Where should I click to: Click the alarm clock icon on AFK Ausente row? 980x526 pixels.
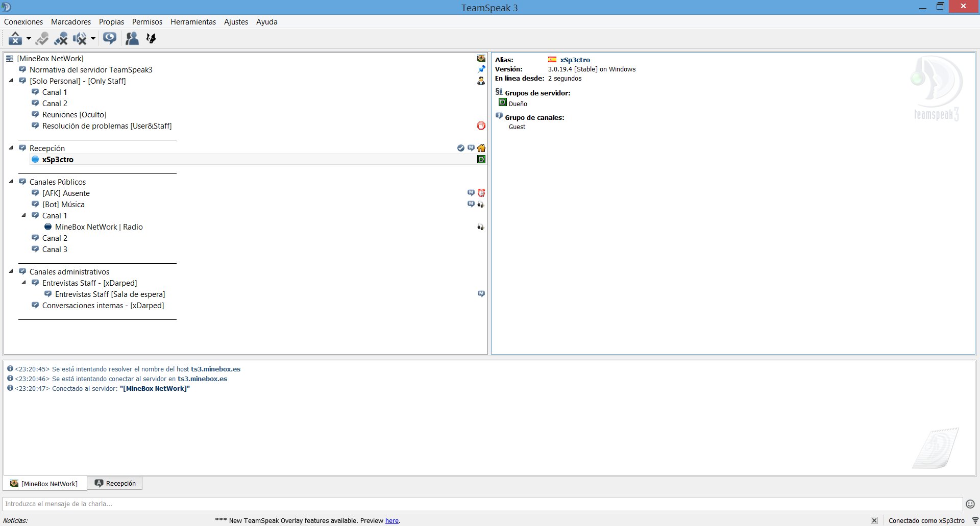(481, 193)
